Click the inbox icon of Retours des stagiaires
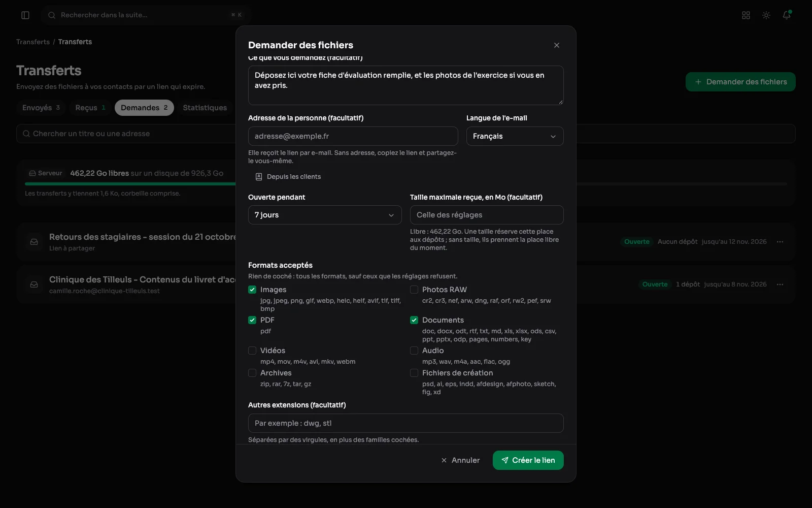 34,242
